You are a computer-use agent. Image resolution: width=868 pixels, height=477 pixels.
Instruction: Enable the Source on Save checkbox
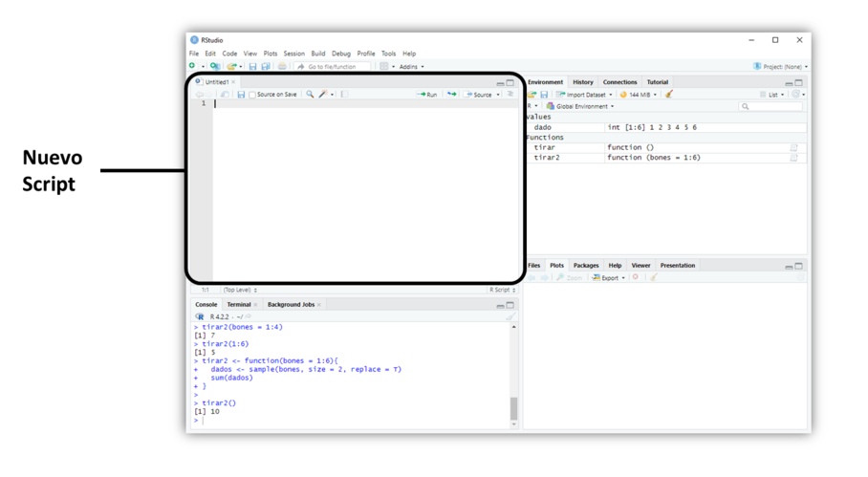point(252,95)
